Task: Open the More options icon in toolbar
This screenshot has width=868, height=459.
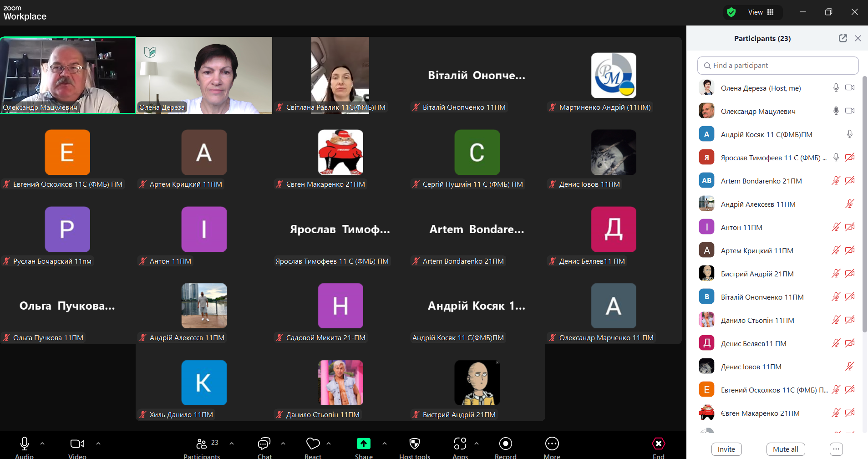Action: tap(552, 444)
